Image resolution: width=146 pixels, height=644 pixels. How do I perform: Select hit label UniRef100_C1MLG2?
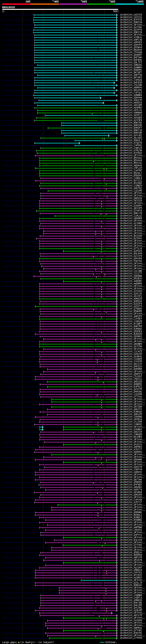(131, 216)
